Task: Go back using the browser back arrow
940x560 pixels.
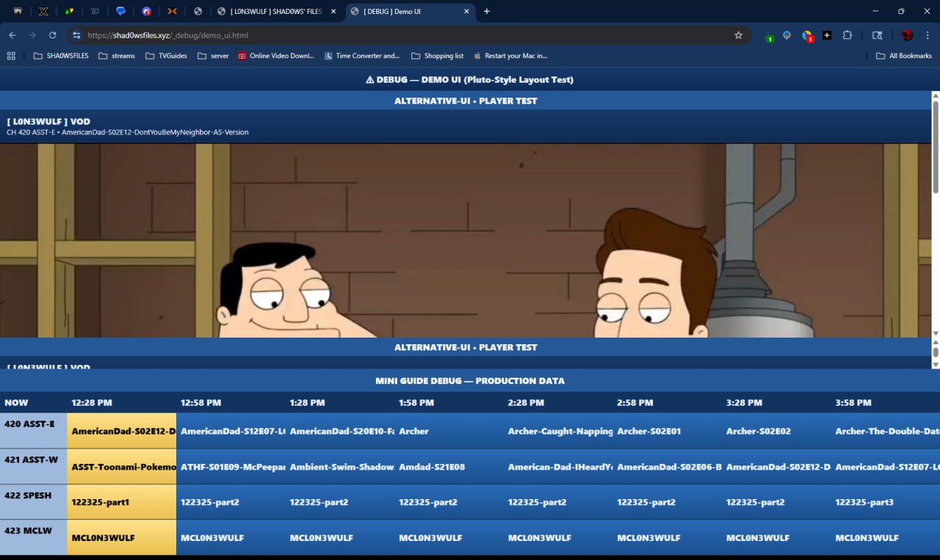Action: pyautogui.click(x=12, y=35)
